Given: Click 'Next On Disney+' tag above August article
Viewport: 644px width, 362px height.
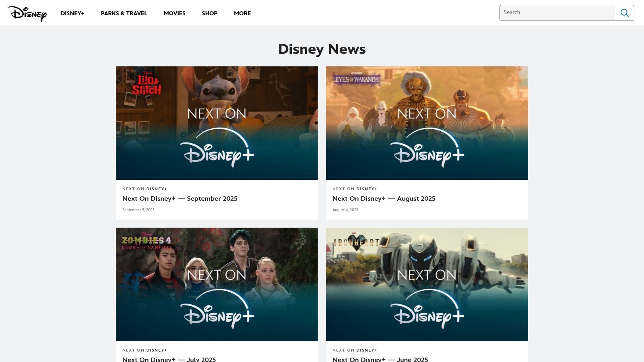Looking at the screenshot, I should pyautogui.click(x=355, y=189).
